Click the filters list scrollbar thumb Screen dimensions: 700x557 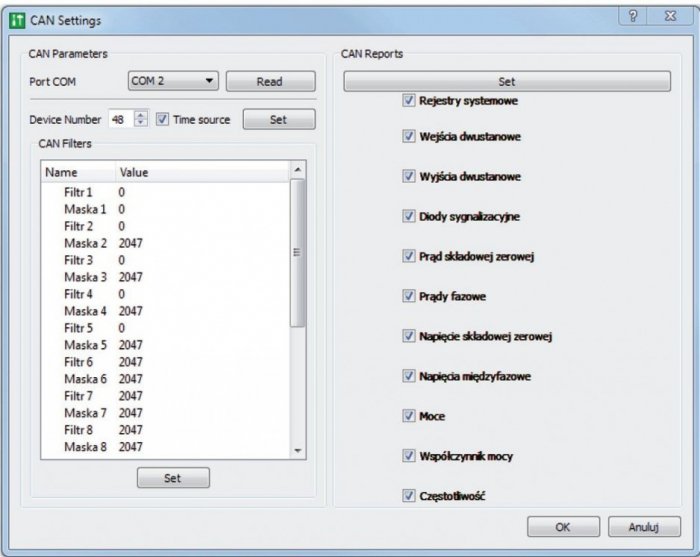click(298, 253)
